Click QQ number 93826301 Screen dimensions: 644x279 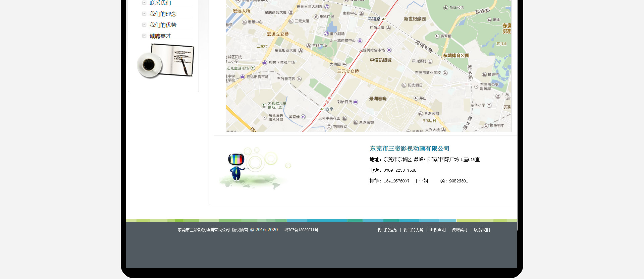pyautogui.click(x=459, y=181)
